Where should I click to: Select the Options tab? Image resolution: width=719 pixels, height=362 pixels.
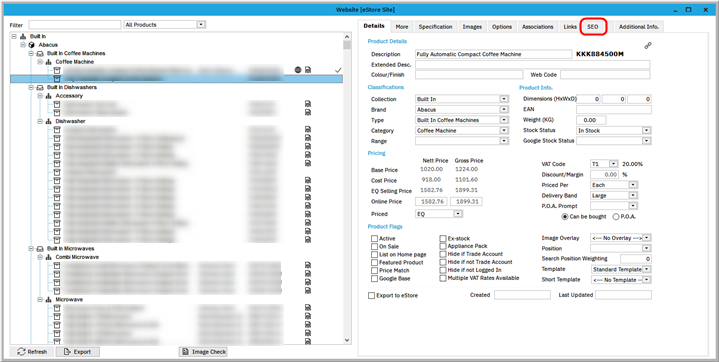pos(502,27)
